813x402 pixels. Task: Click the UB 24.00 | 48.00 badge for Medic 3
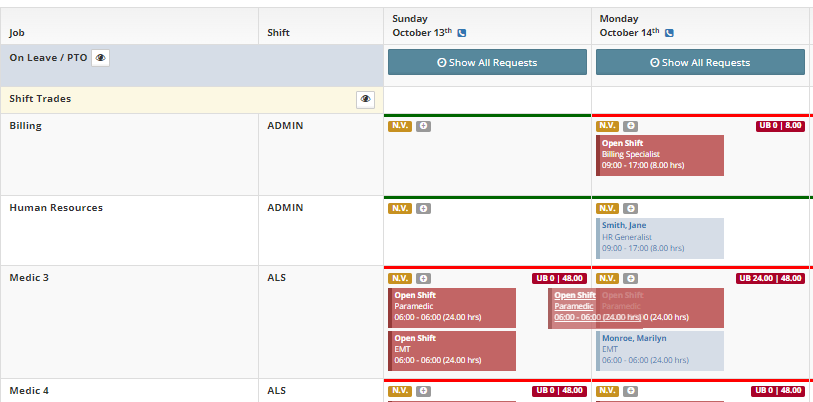click(770, 278)
